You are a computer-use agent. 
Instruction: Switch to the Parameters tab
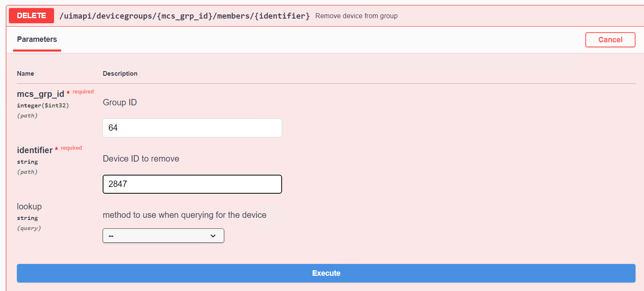[37, 39]
